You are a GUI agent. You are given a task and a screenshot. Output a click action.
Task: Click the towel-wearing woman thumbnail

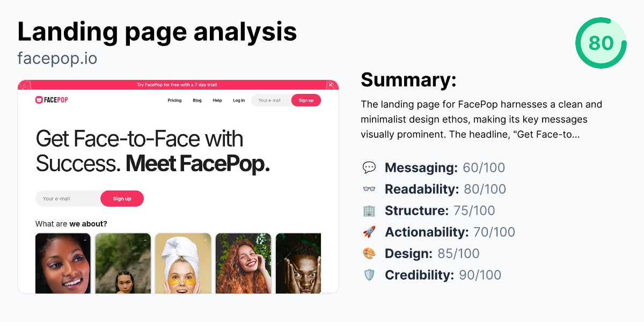(x=183, y=263)
